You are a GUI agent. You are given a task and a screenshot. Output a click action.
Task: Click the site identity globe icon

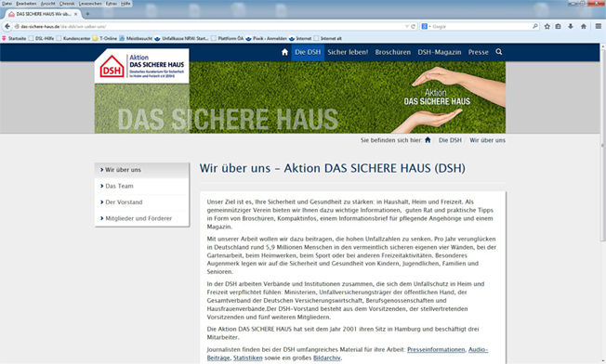pyautogui.click(x=17, y=27)
